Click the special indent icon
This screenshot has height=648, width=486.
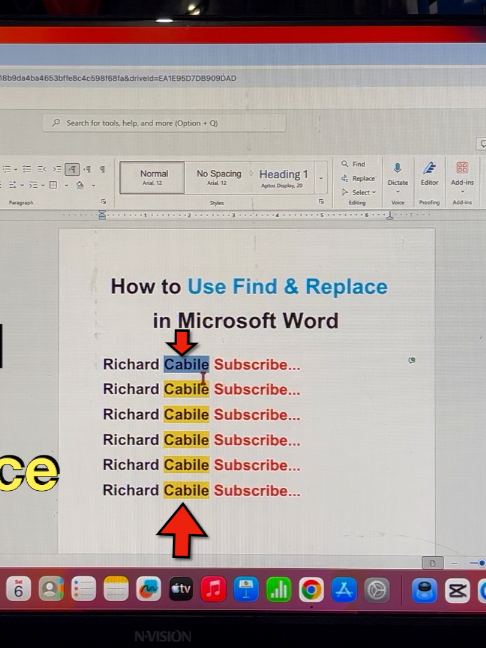[x=33, y=185]
